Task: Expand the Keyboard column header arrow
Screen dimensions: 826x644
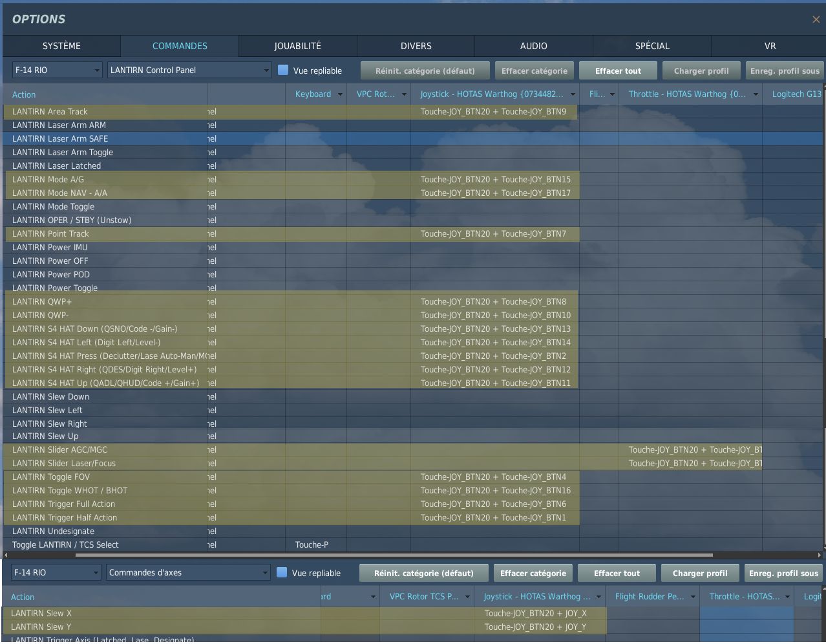Action: [x=340, y=94]
